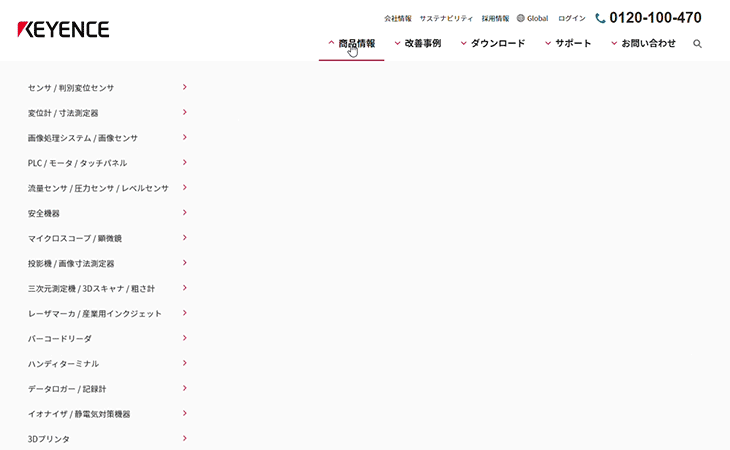Click the phone icon beside 0120-100-470
730x450 pixels.
click(x=600, y=18)
